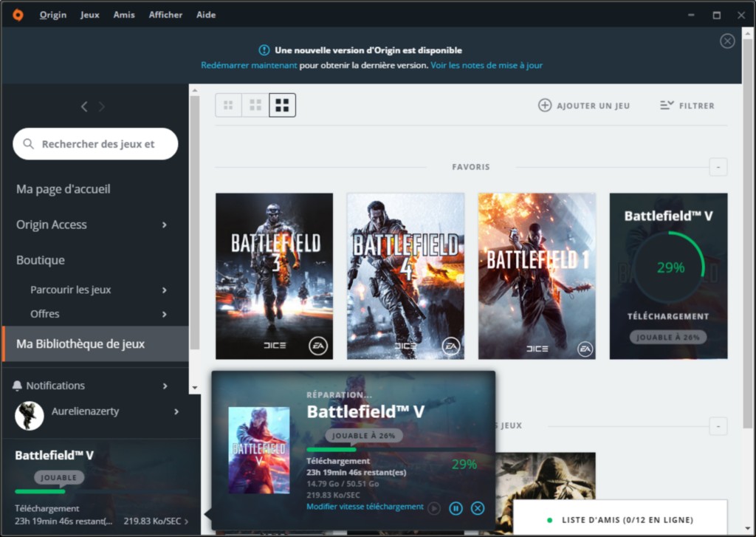Click Redémarrer maintenant link

pos(249,65)
